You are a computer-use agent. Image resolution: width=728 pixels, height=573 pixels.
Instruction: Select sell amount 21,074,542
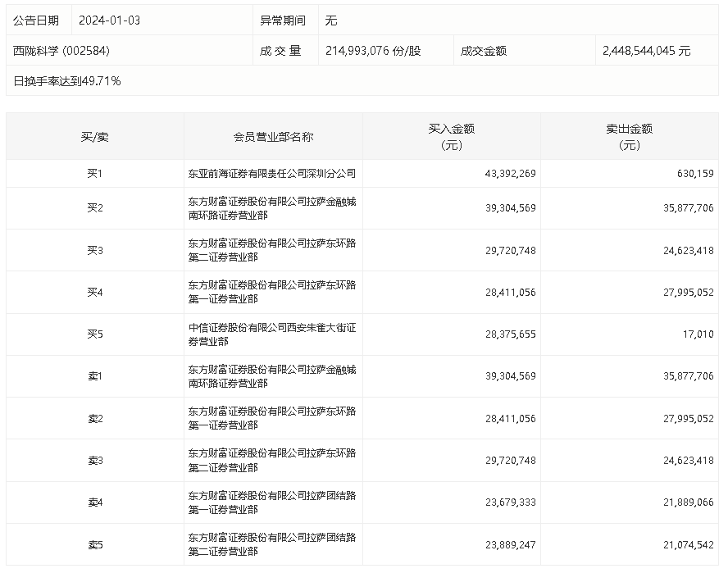pos(689,544)
